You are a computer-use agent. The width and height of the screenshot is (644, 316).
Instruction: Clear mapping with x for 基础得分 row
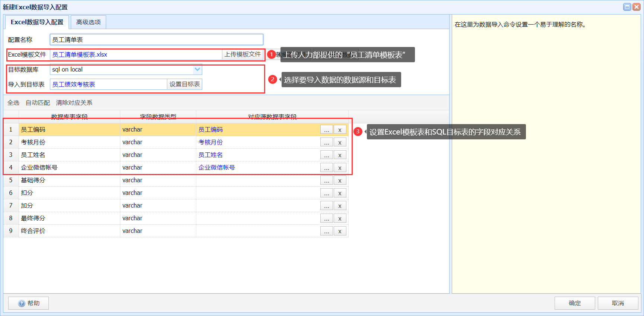(x=340, y=180)
